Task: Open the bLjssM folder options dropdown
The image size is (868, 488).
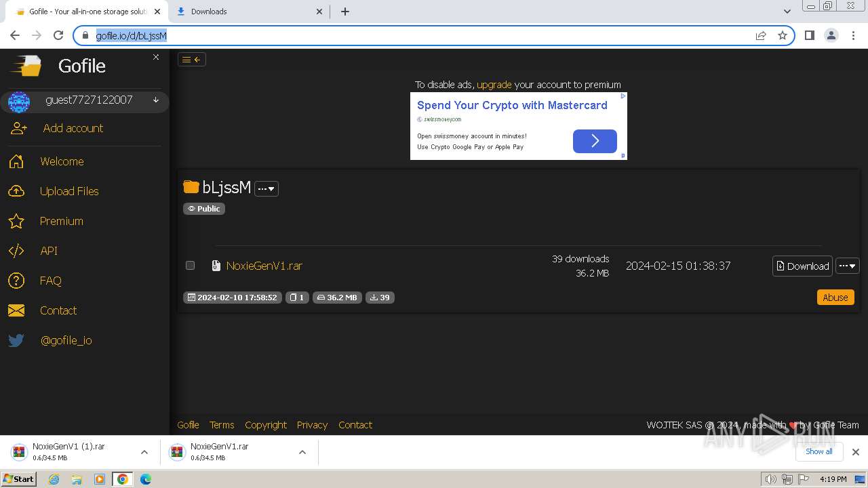Action: (x=267, y=189)
